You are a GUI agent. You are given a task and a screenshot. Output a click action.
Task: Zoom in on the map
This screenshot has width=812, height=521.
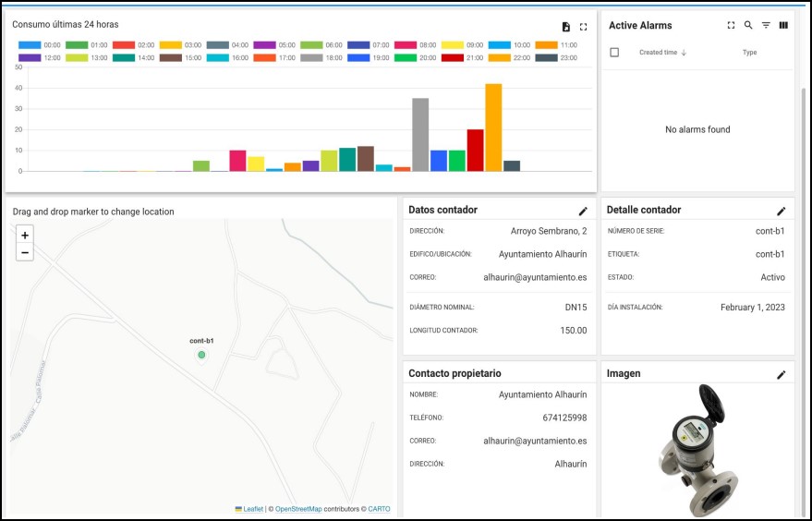click(x=25, y=236)
